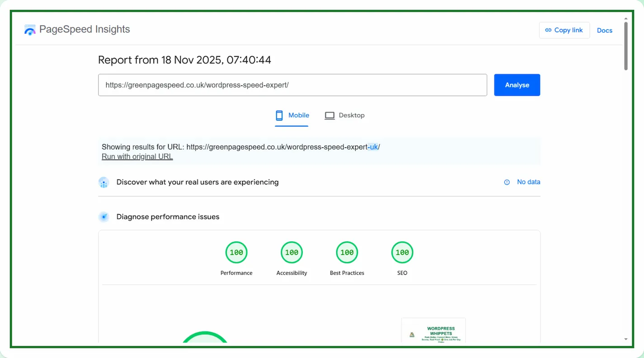The image size is (644, 358).
Task: Click the info icon beside No data
Action: pos(507,182)
